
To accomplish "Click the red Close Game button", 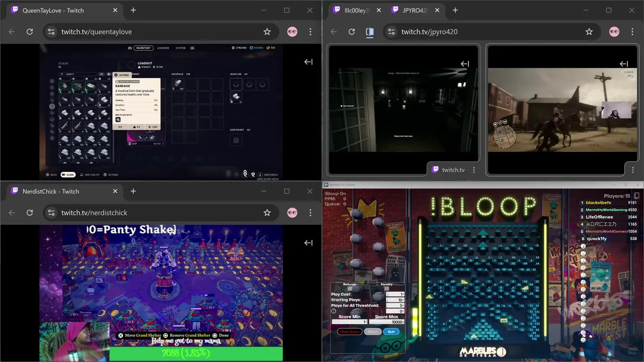I will (350, 332).
